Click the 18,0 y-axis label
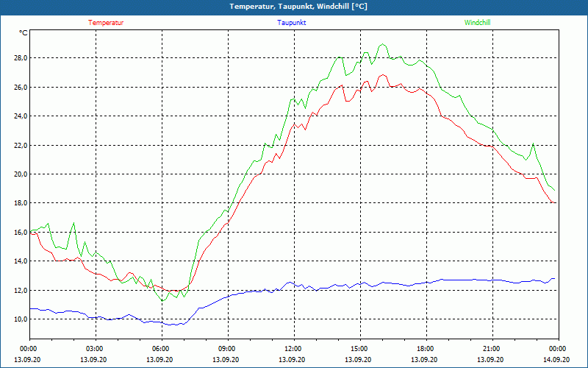The width and height of the screenshot is (588, 368). [21, 203]
